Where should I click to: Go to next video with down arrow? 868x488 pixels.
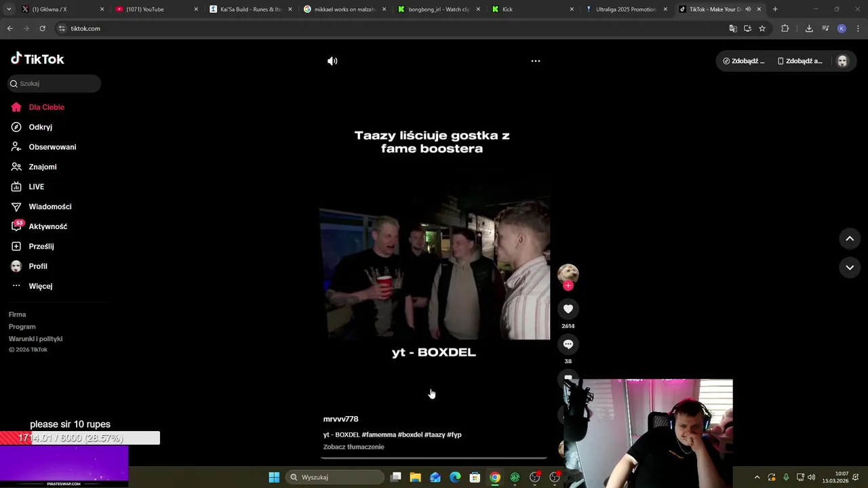click(x=850, y=268)
